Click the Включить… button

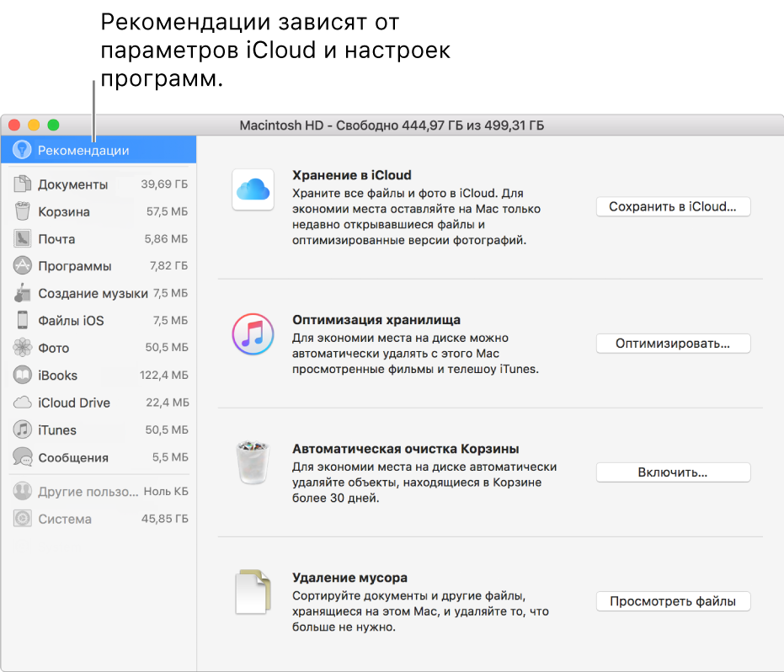pos(673,472)
